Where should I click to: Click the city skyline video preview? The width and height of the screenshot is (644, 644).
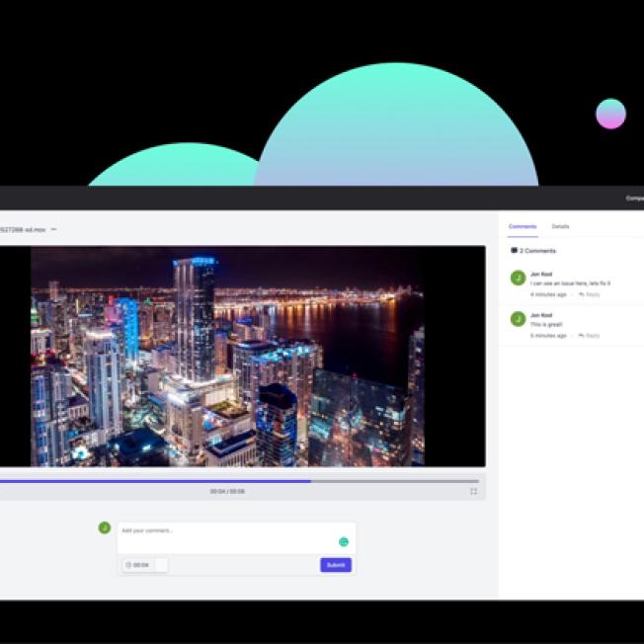click(227, 357)
